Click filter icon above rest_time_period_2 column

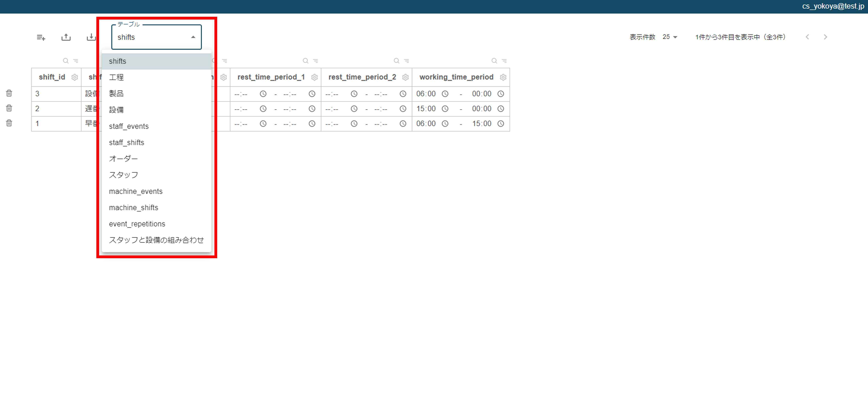[x=407, y=61]
